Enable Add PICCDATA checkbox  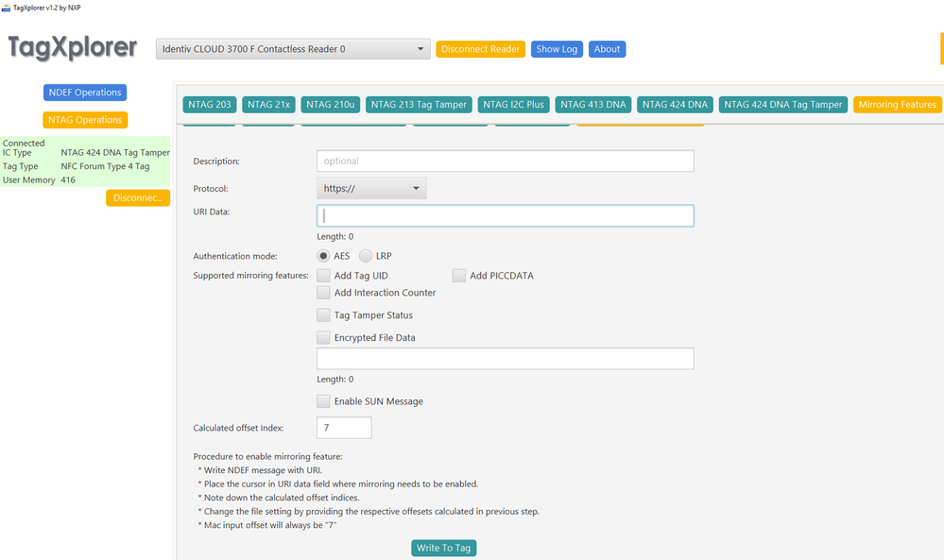coord(458,276)
